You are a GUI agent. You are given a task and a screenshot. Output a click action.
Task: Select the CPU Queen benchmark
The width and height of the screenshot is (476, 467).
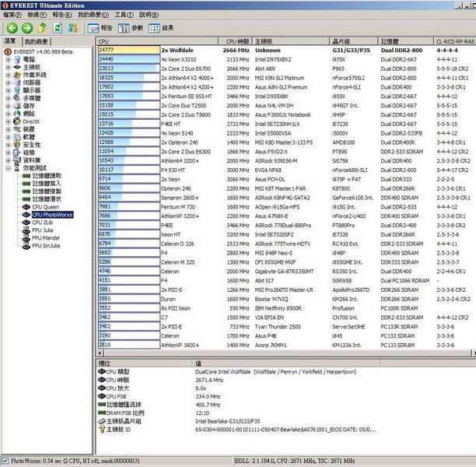pos(46,207)
